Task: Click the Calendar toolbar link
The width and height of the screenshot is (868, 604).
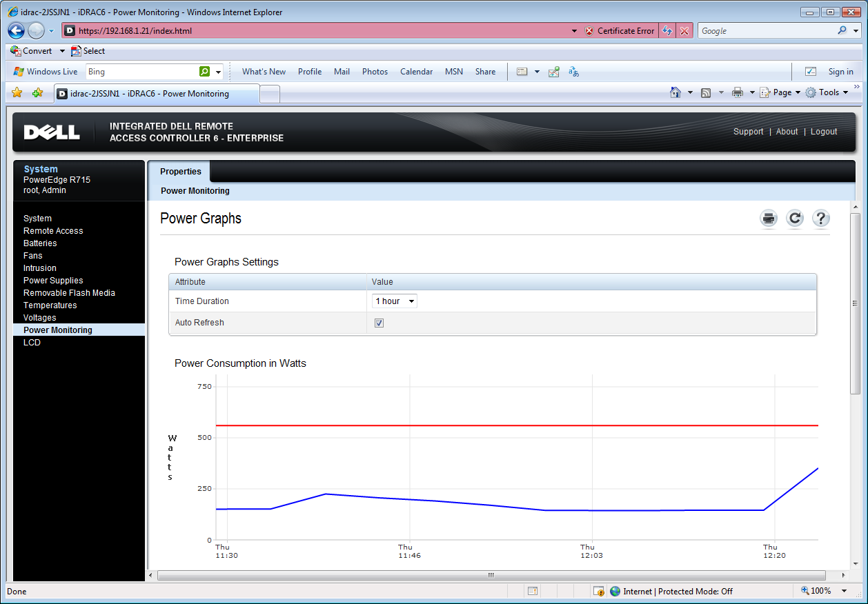Action: 416,72
